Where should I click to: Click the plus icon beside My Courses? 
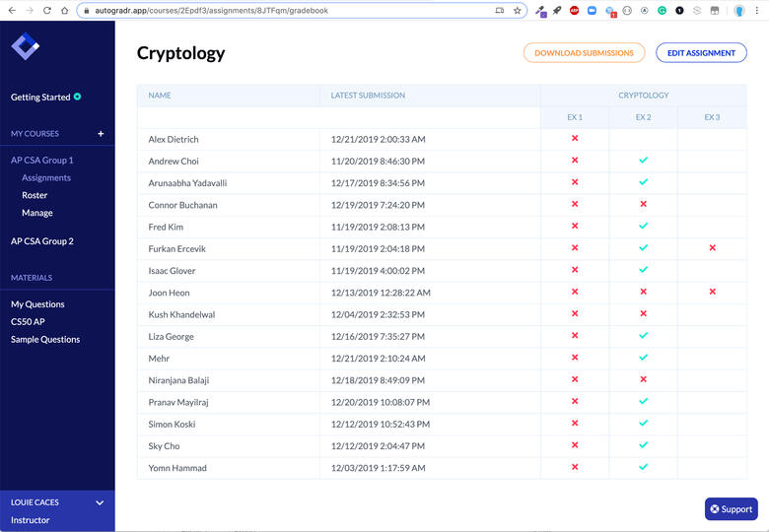pyautogui.click(x=101, y=134)
